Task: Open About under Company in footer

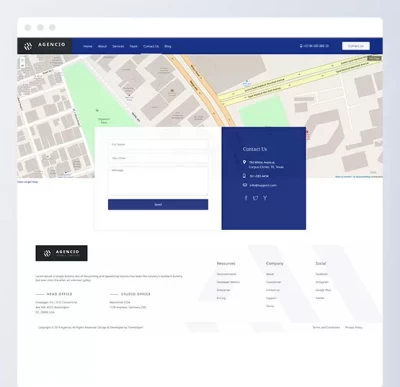Action: tap(270, 274)
